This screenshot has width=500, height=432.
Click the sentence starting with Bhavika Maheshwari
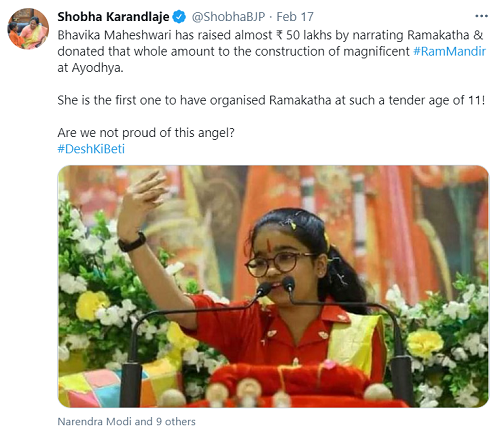pyautogui.click(x=271, y=51)
